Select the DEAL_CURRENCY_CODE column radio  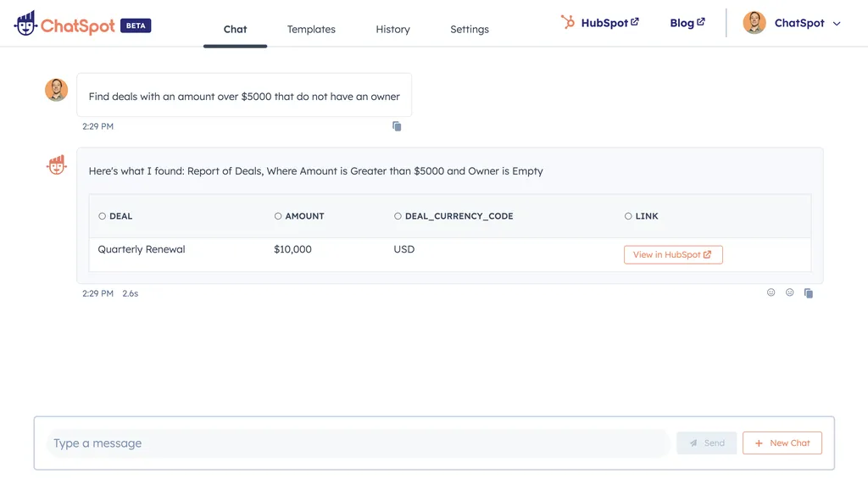(398, 216)
